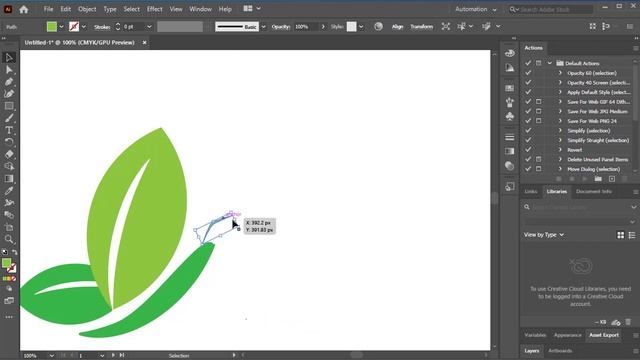Image resolution: width=640 pixels, height=360 pixels.
Task: Toggle checkmark for Save For Web PNG 24
Action: pyautogui.click(x=528, y=121)
